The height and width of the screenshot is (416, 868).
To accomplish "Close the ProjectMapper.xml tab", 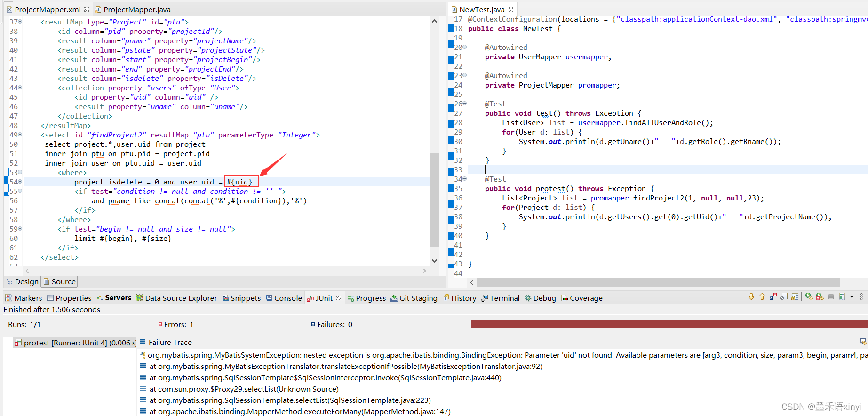I will coord(87,9).
